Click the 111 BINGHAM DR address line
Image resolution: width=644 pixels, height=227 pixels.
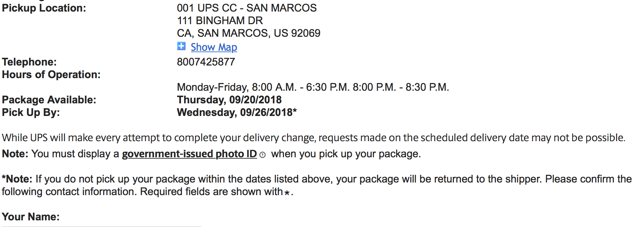[220, 21]
